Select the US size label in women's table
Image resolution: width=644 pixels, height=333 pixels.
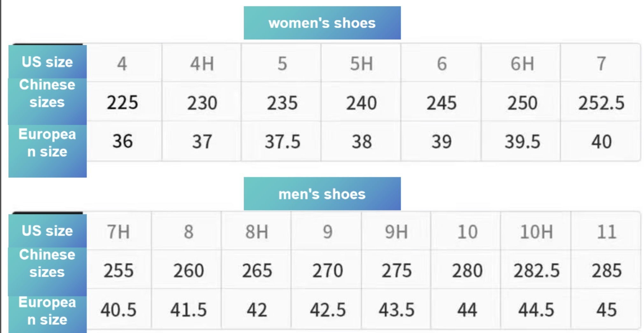[x=47, y=62]
